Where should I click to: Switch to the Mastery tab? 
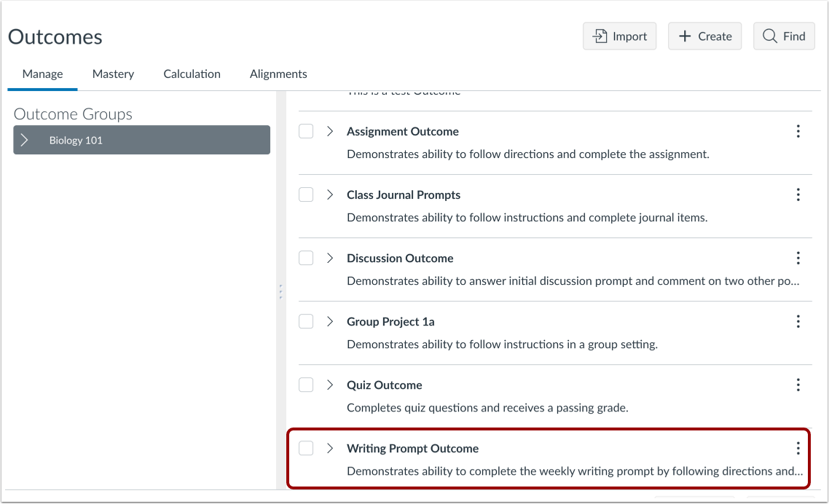tap(113, 74)
